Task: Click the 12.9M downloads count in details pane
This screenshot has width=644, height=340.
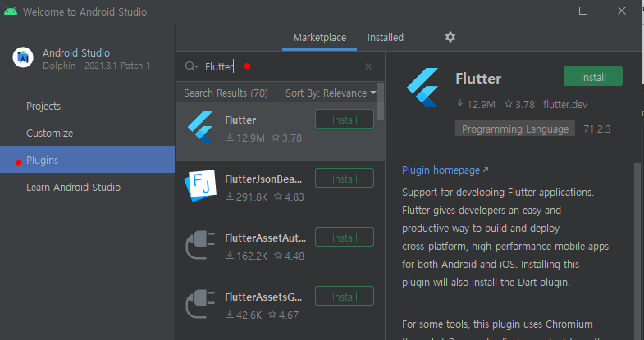Action: point(476,105)
